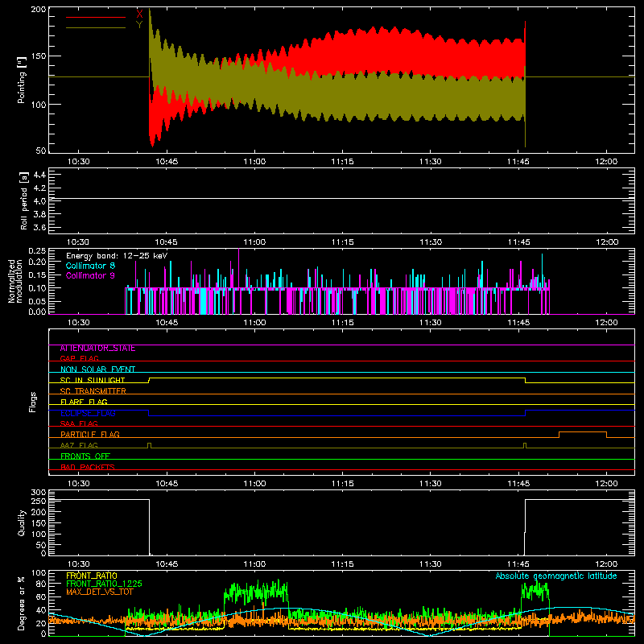Click the GAP_FLAG label
Screen dimensions: 644x644
79,358
